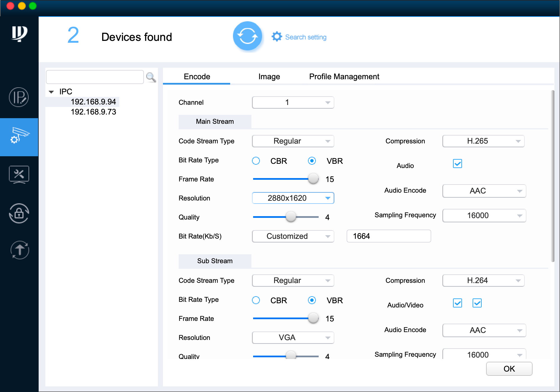Click the Sub Stream section header
Viewport: 560px width, 392px height.
point(215,261)
